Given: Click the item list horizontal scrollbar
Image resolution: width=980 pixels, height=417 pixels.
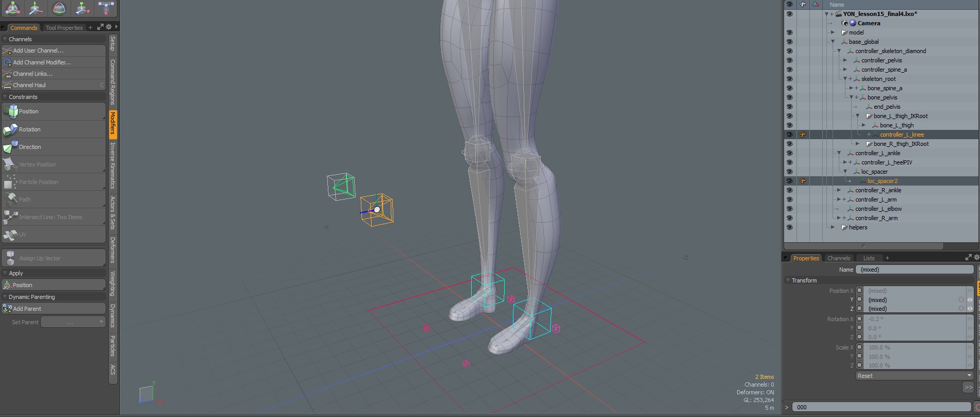Looking at the screenshot, I should coord(863,246).
